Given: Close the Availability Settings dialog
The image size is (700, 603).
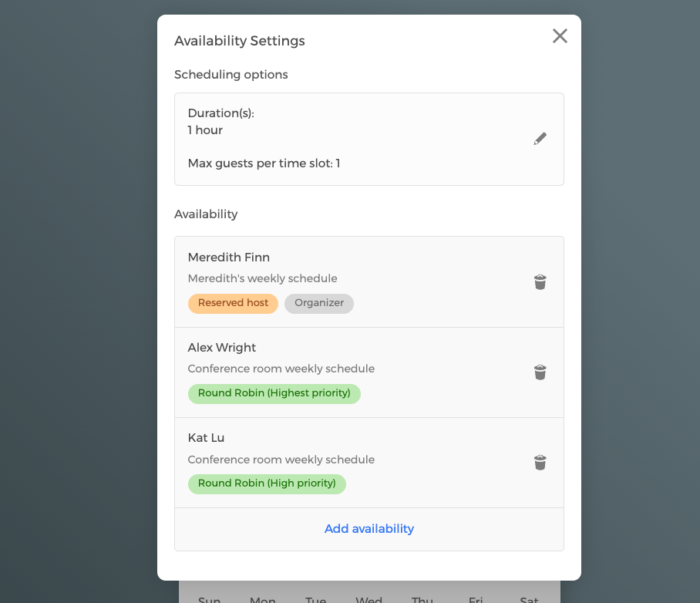Looking at the screenshot, I should pos(560,36).
